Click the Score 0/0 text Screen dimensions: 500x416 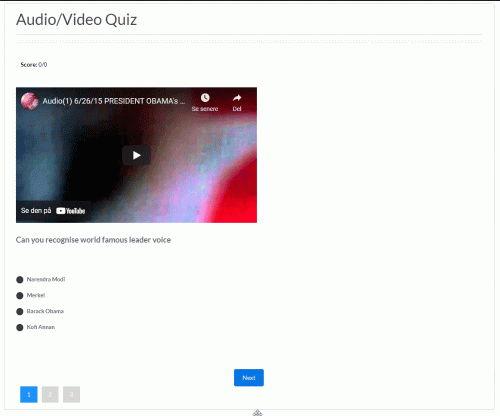(34, 65)
